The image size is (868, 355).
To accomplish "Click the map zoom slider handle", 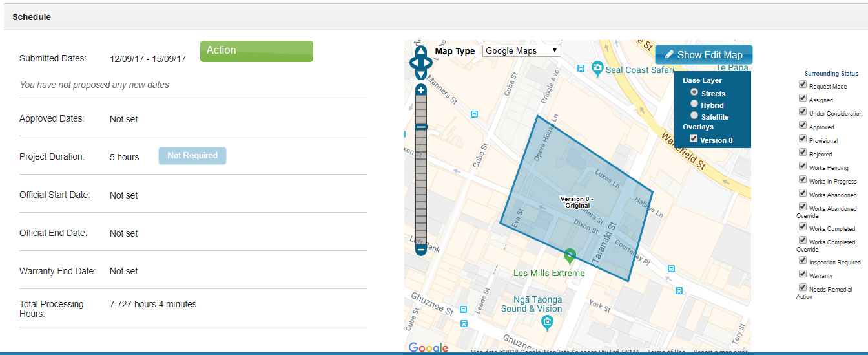I will click(421, 127).
